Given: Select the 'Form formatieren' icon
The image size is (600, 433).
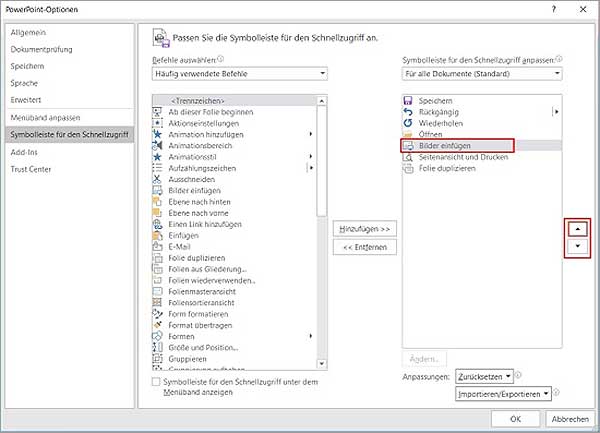Looking at the screenshot, I should coord(157,314).
